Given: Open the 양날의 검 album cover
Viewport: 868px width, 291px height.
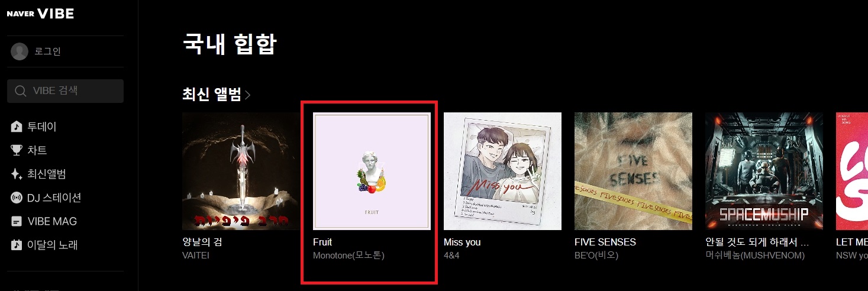Looking at the screenshot, I should (x=241, y=171).
